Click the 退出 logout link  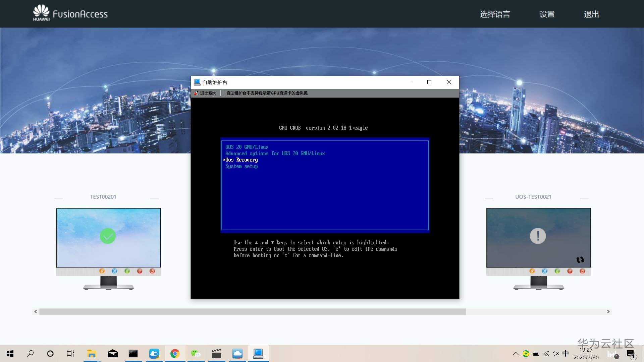[591, 14]
